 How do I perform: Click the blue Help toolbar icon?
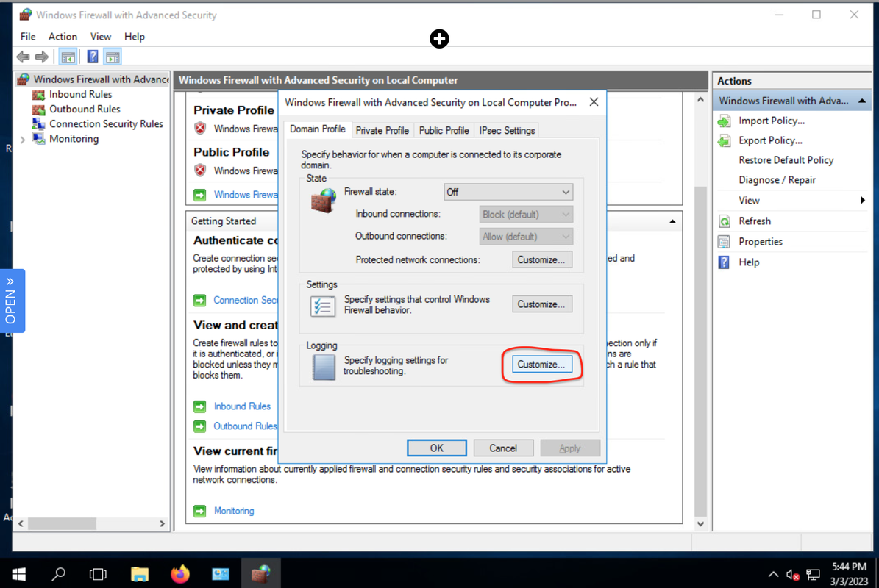coord(93,57)
